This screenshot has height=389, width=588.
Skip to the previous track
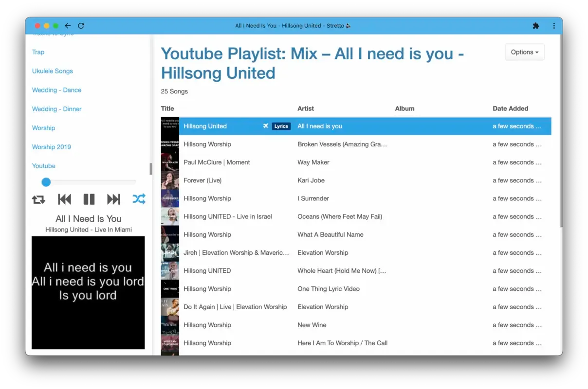tap(64, 199)
